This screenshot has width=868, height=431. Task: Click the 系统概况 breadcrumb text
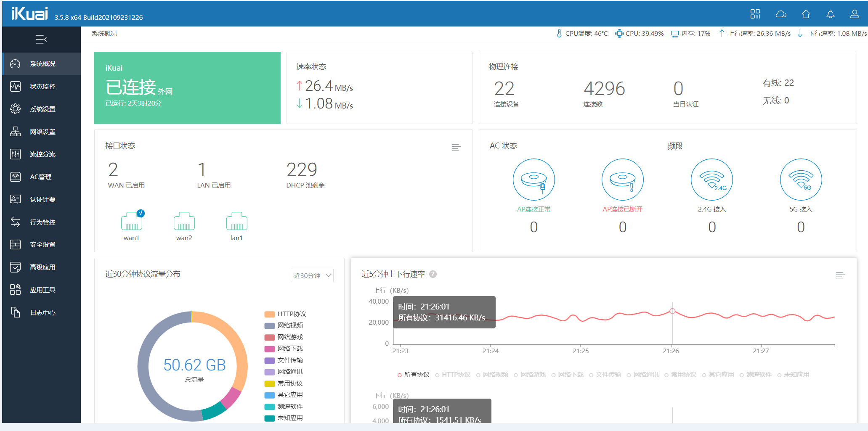pyautogui.click(x=104, y=34)
